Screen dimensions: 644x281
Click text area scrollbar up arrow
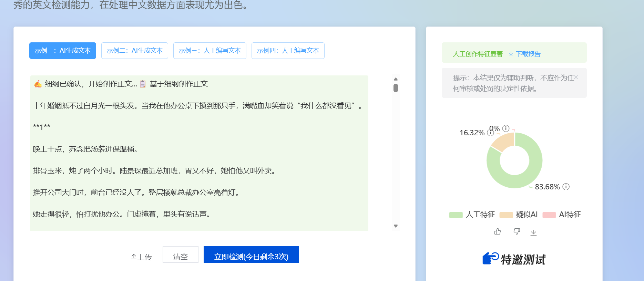[x=396, y=79]
